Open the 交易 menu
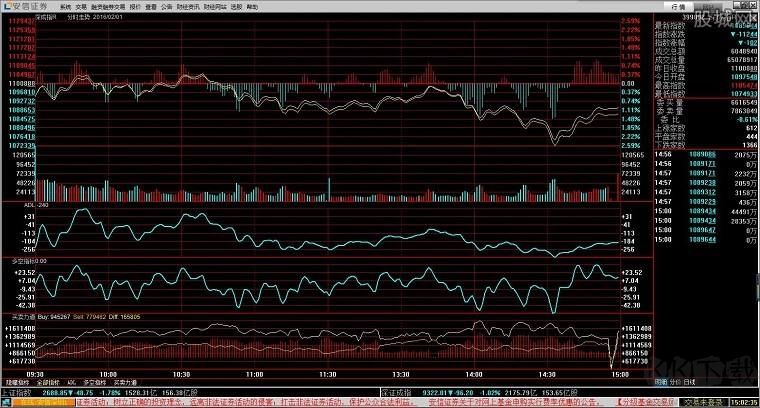This screenshot has height=408, width=760. [x=82, y=5]
